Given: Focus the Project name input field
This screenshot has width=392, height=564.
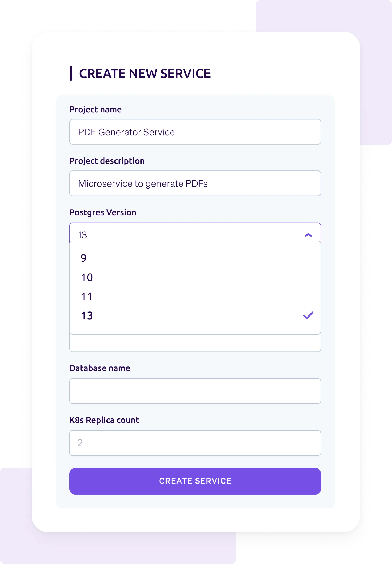Looking at the screenshot, I should pos(195,132).
